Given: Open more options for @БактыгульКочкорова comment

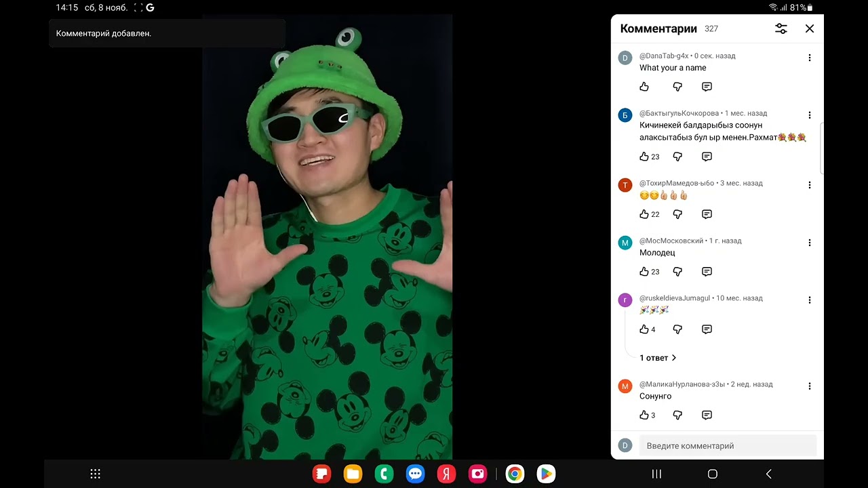Looking at the screenshot, I should 809,115.
